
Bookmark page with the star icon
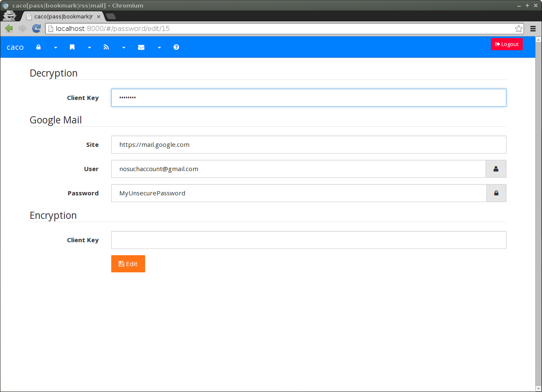click(519, 28)
